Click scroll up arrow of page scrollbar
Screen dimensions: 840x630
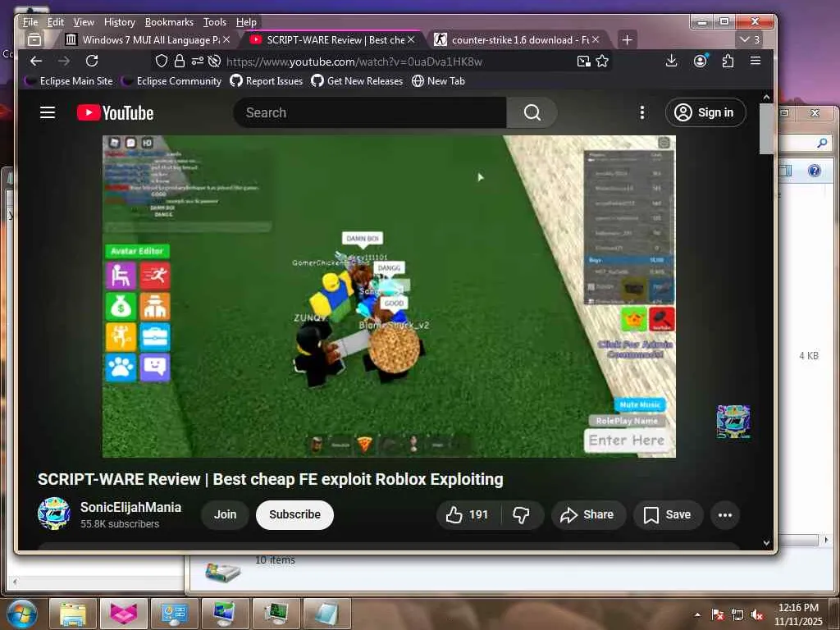pos(767,97)
